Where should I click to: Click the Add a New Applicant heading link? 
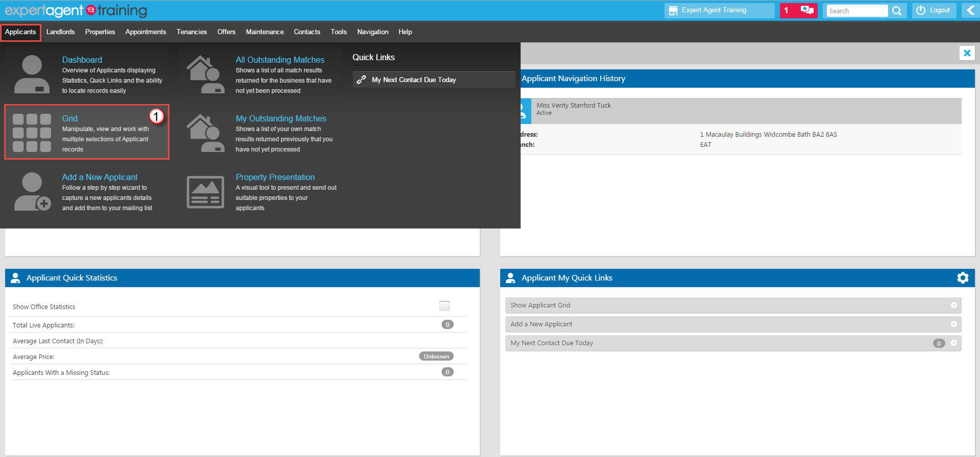tap(100, 177)
